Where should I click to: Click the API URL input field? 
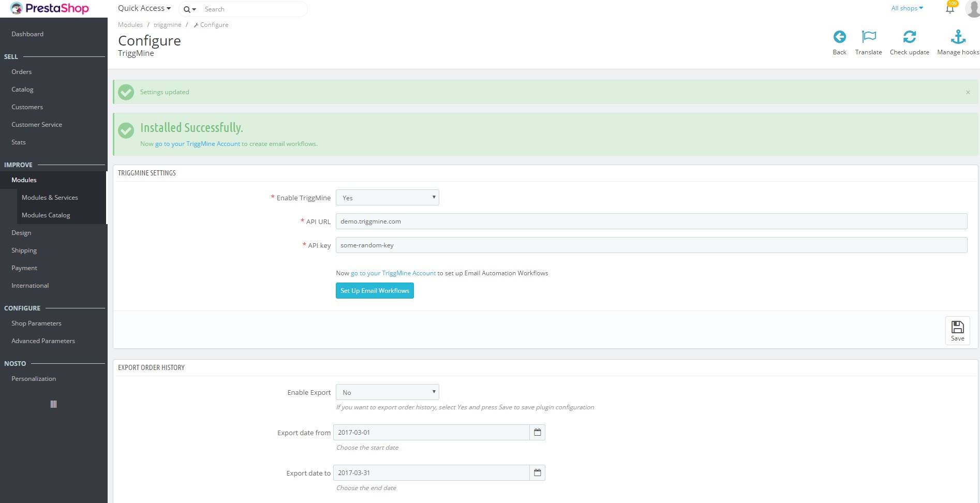point(651,221)
